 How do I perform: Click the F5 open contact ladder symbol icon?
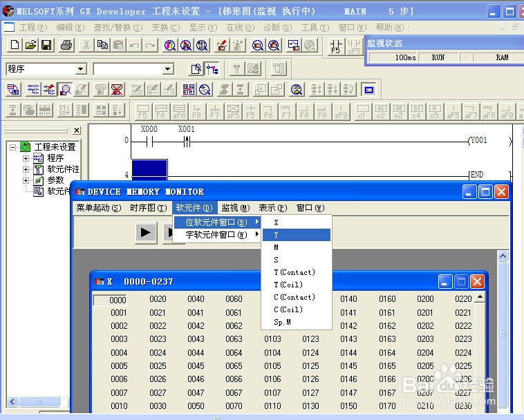click(x=143, y=111)
